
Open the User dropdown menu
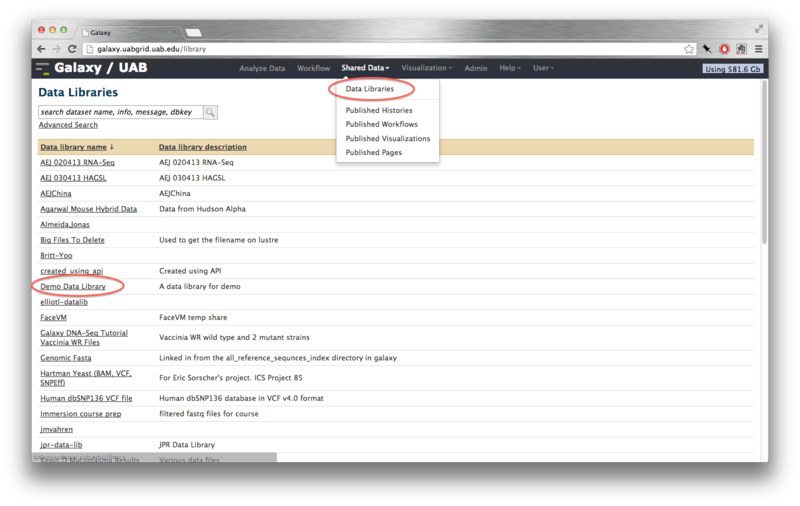click(x=543, y=68)
